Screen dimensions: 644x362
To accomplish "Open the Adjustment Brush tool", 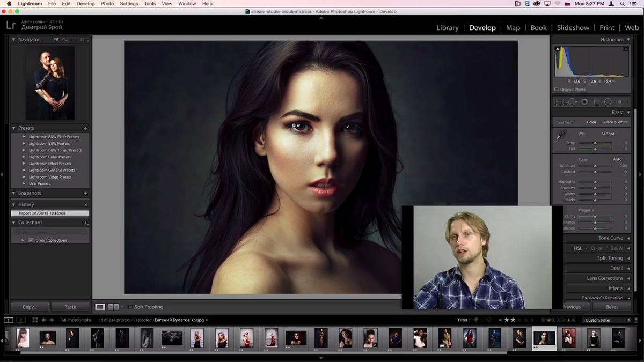I will [x=623, y=102].
